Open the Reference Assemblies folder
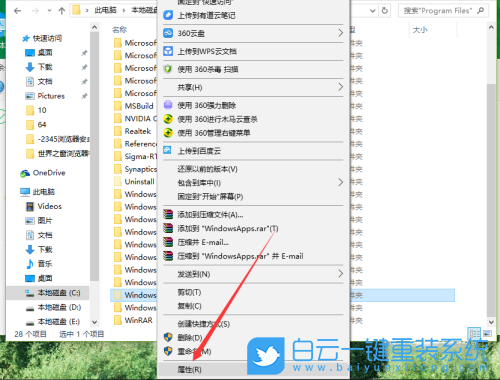The image size is (500, 380). [x=135, y=144]
